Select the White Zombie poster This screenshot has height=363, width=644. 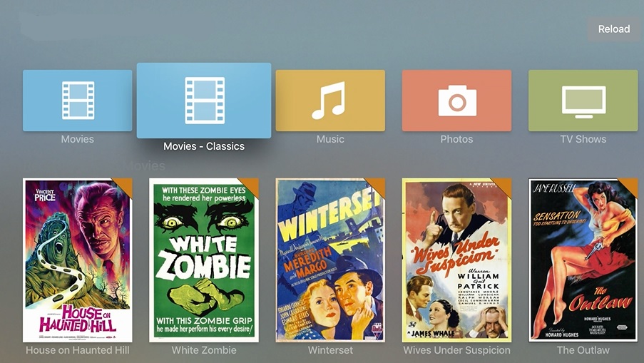[x=204, y=260]
